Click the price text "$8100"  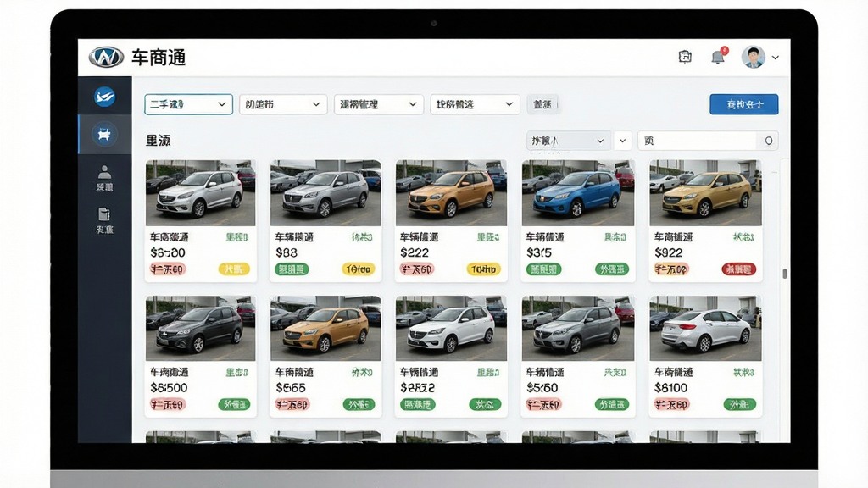click(670, 388)
